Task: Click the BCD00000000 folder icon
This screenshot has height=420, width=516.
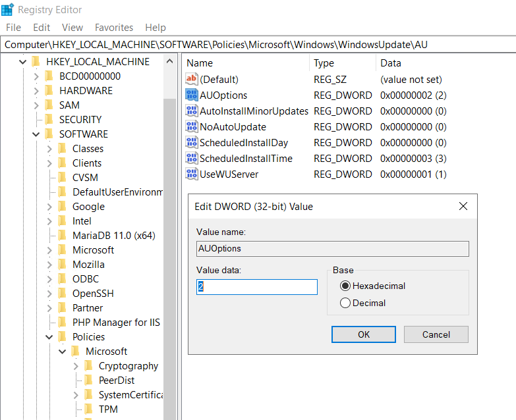Action: (49, 76)
